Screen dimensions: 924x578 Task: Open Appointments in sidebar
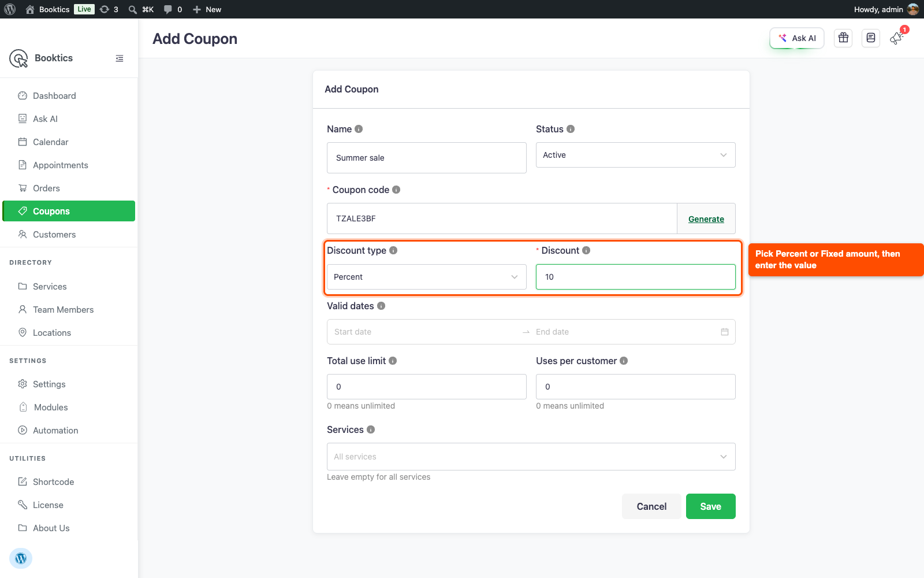pyautogui.click(x=69, y=165)
